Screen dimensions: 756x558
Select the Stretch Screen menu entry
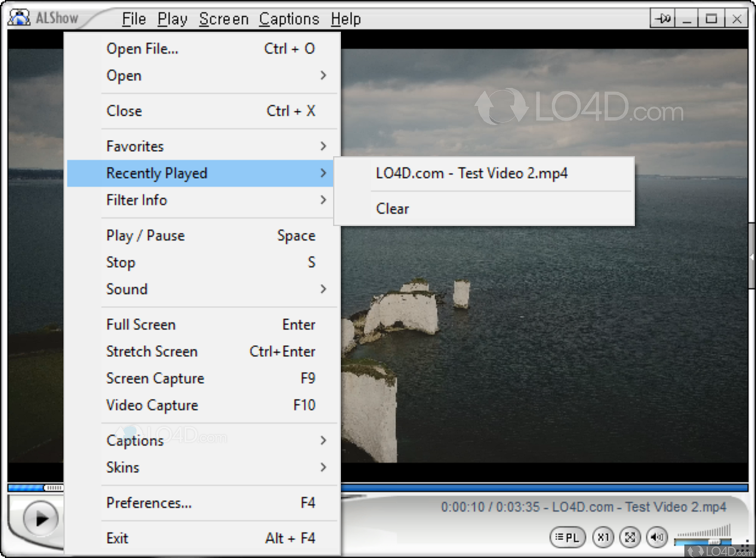point(202,351)
